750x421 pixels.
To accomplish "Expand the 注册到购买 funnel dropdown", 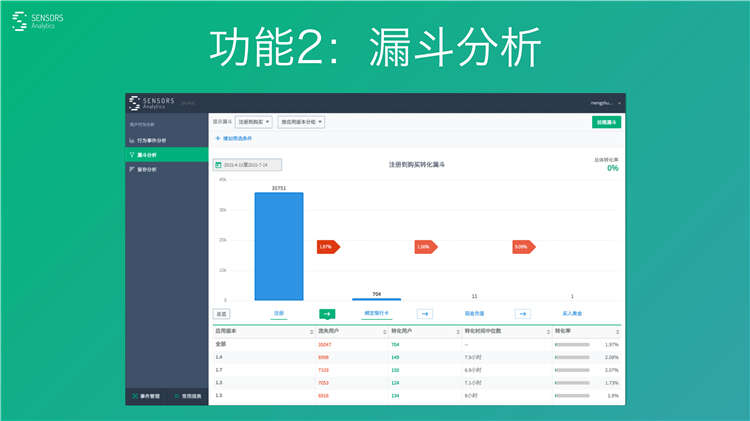I will pos(254,122).
